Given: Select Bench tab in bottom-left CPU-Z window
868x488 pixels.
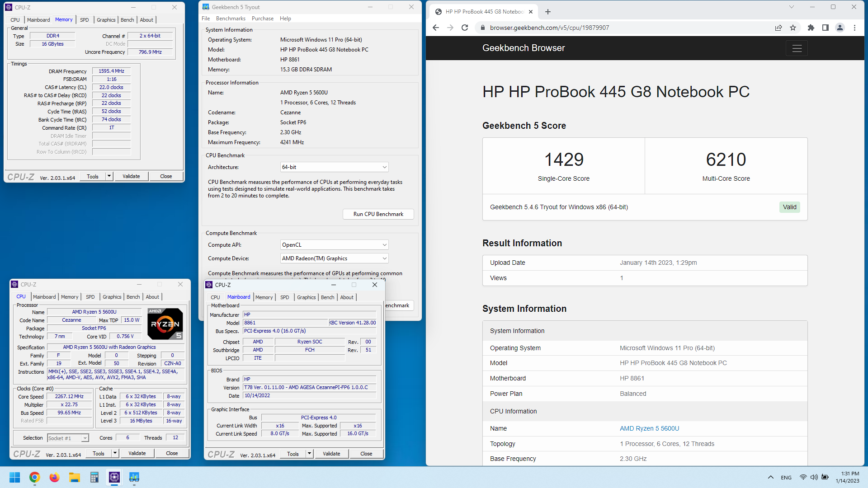Looking at the screenshot, I should [x=133, y=297].
